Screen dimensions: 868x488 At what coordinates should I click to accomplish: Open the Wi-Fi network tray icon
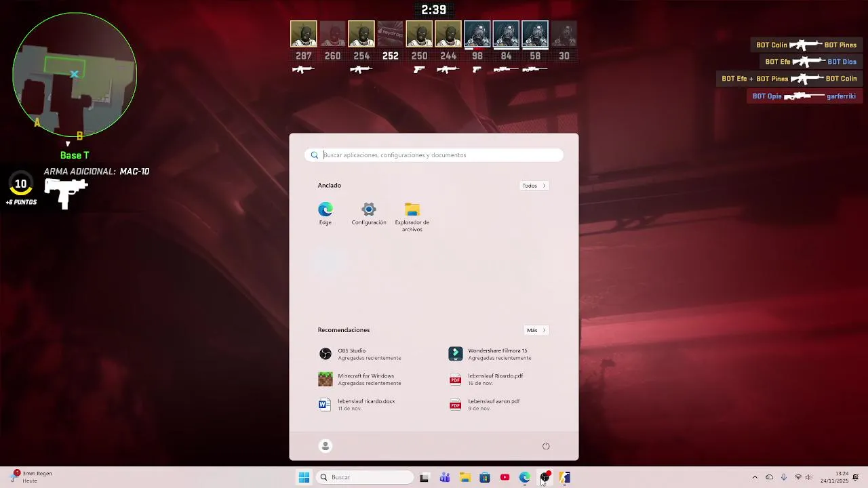coord(798,477)
